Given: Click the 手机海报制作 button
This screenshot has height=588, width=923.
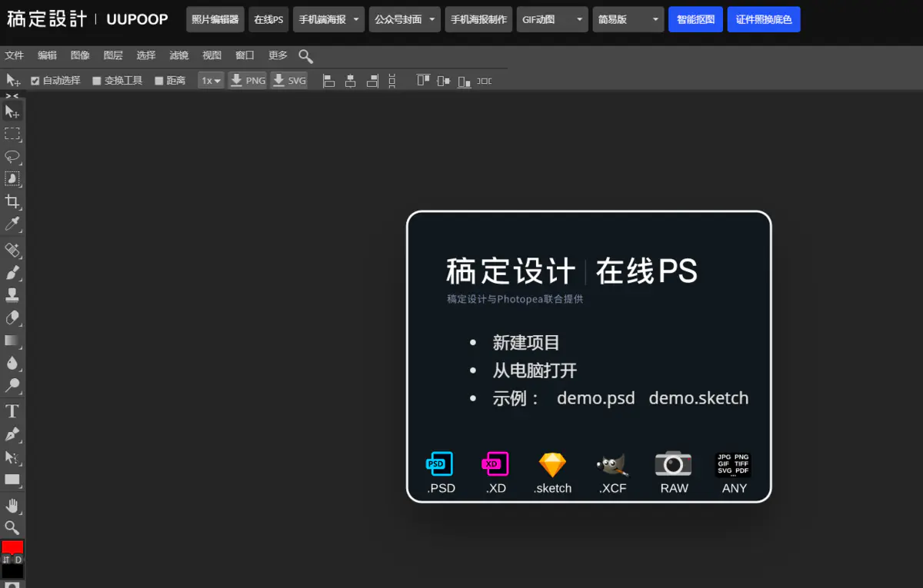Looking at the screenshot, I should [478, 19].
